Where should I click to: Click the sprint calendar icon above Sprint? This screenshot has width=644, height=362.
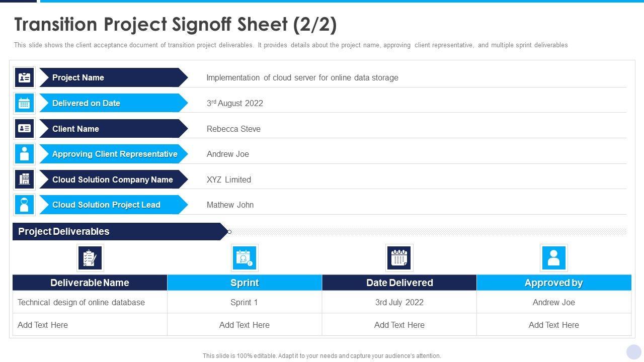point(245,258)
